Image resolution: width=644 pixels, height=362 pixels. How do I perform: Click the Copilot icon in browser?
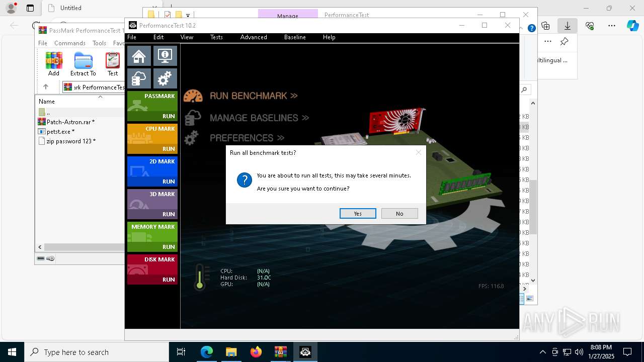click(x=633, y=26)
